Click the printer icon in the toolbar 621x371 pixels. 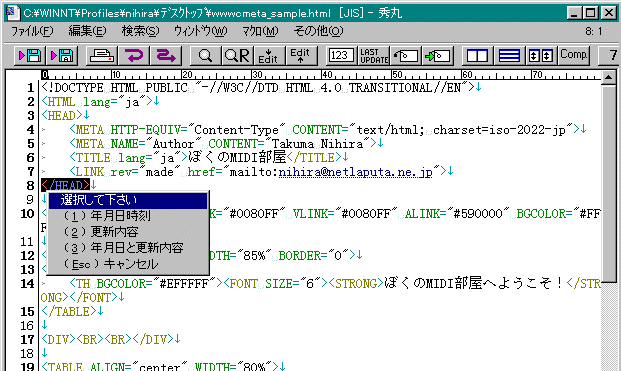coord(101,55)
